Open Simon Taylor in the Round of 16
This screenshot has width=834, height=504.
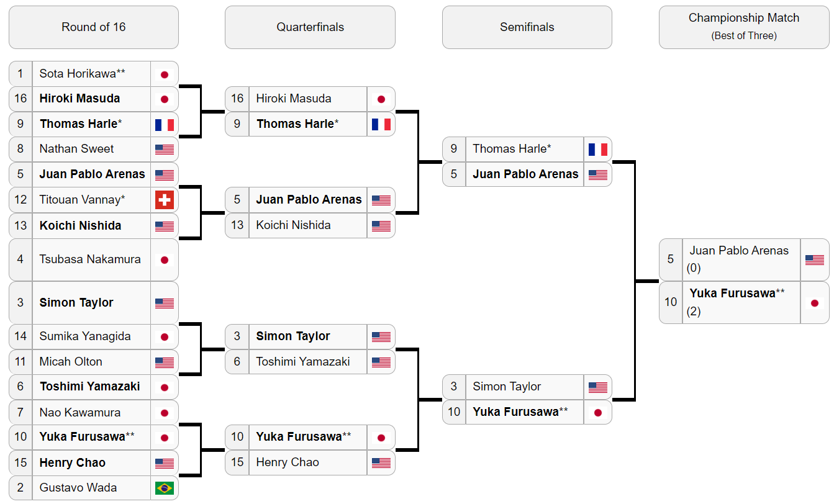pos(76,303)
